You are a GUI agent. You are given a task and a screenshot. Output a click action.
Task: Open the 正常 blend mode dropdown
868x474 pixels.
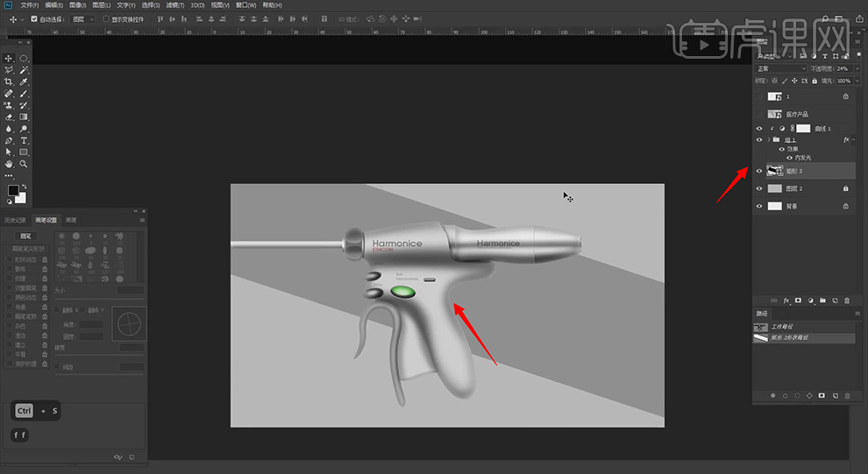(781, 68)
